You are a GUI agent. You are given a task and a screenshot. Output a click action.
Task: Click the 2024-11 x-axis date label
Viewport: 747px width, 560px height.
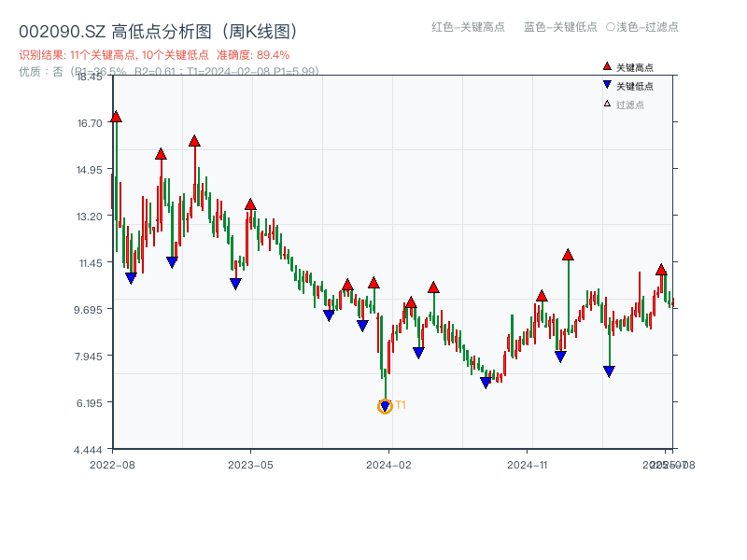point(527,465)
